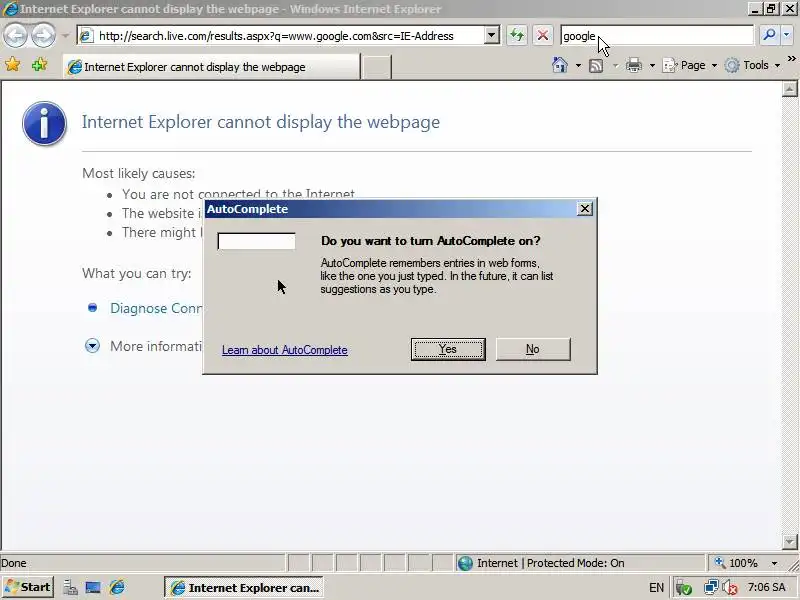Click the Forward navigation arrow
This screenshot has height=600, width=800.
click(x=43, y=36)
